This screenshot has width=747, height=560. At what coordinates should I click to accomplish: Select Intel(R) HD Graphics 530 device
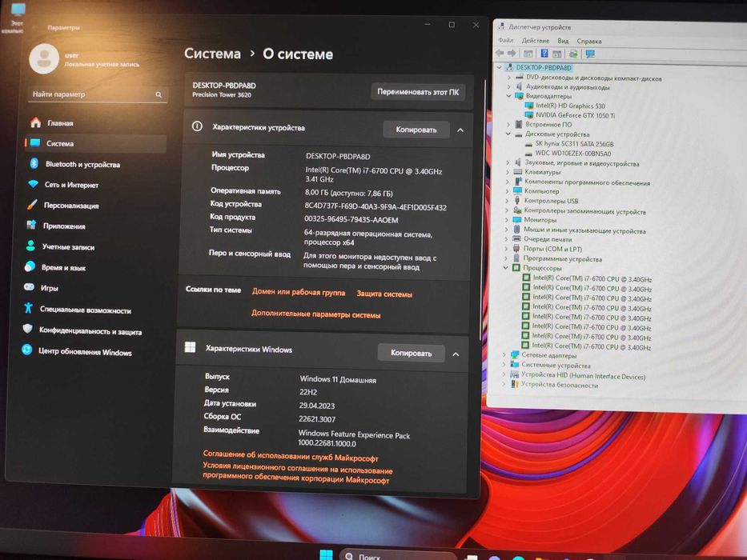point(570,106)
